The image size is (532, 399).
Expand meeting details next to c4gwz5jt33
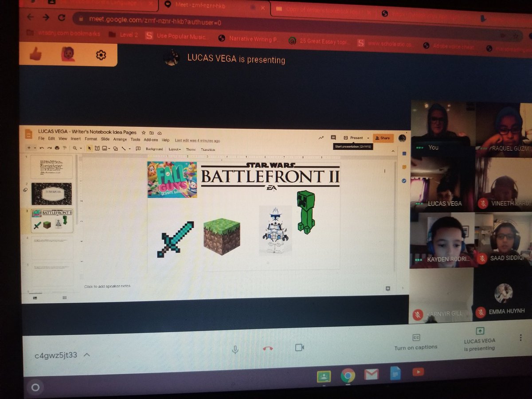pyautogui.click(x=87, y=355)
